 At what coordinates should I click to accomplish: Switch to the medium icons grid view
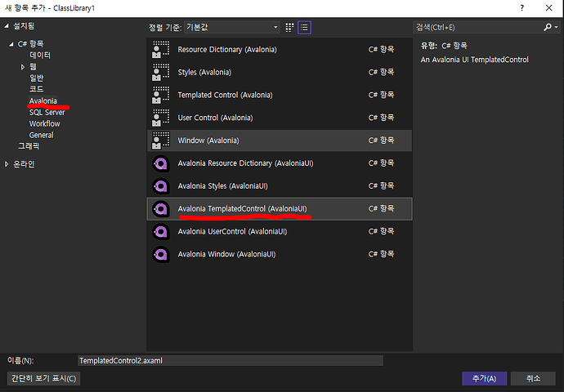pos(289,28)
